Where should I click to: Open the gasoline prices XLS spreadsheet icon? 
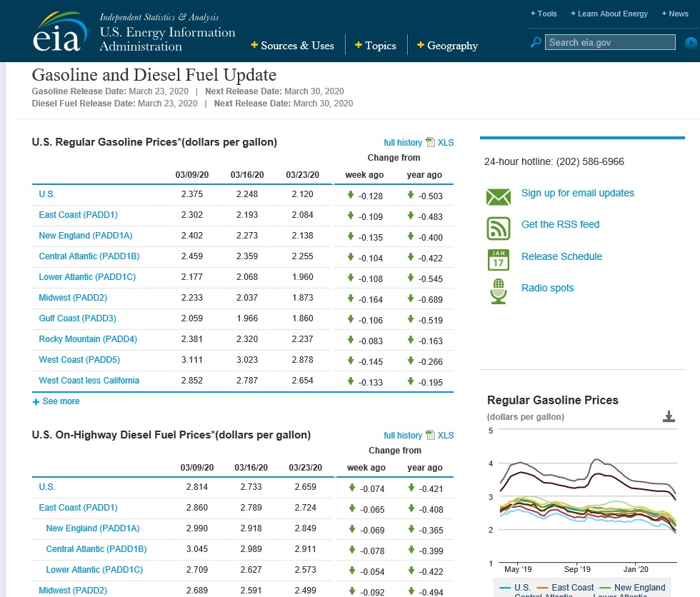(430, 142)
